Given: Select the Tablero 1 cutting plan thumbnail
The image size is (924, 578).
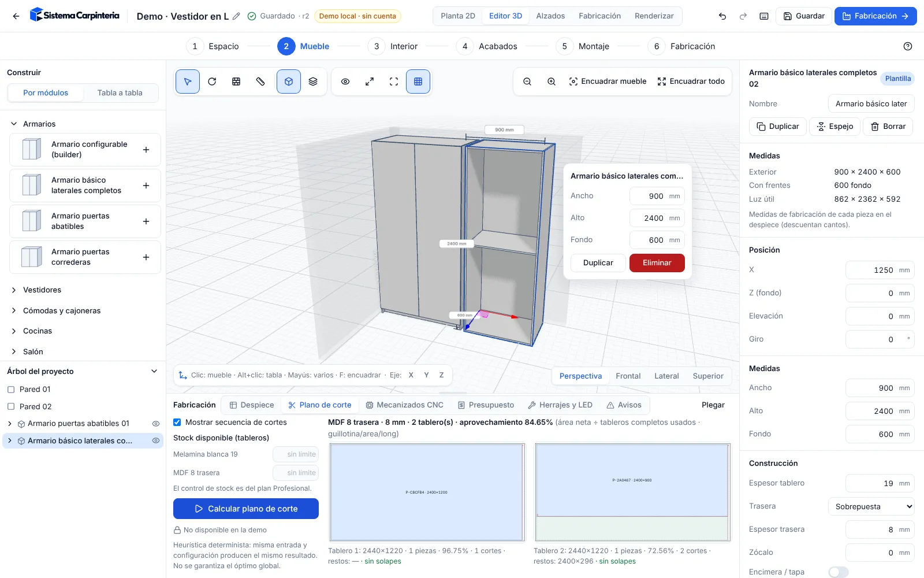Looking at the screenshot, I should [427, 492].
